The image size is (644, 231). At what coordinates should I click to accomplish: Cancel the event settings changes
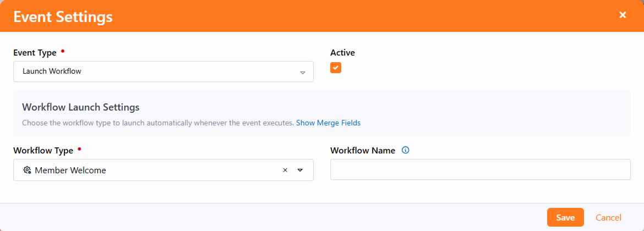click(x=608, y=217)
